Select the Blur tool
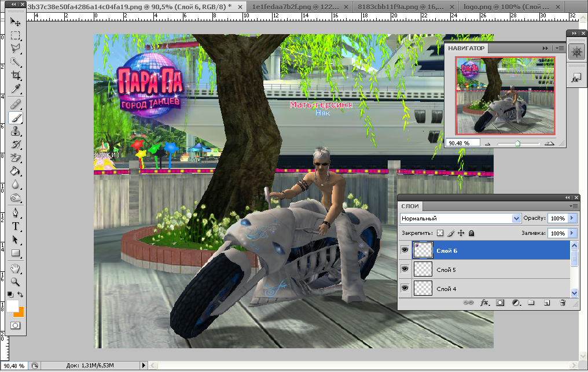The image size is (588, 372). pyautogui.click(x=16, y=185)
